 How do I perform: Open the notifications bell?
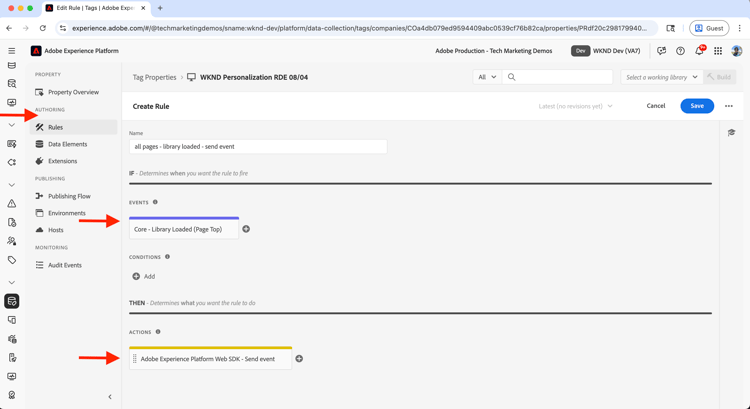pyautogui.click(x=699, y=51)
